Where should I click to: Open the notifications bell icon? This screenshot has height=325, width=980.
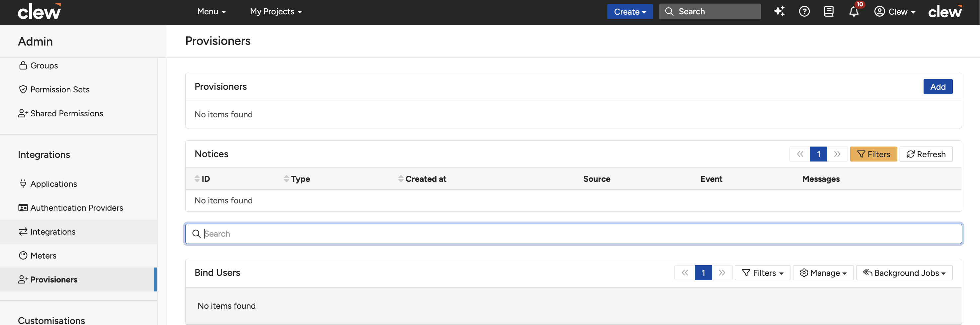click(854, 11)
